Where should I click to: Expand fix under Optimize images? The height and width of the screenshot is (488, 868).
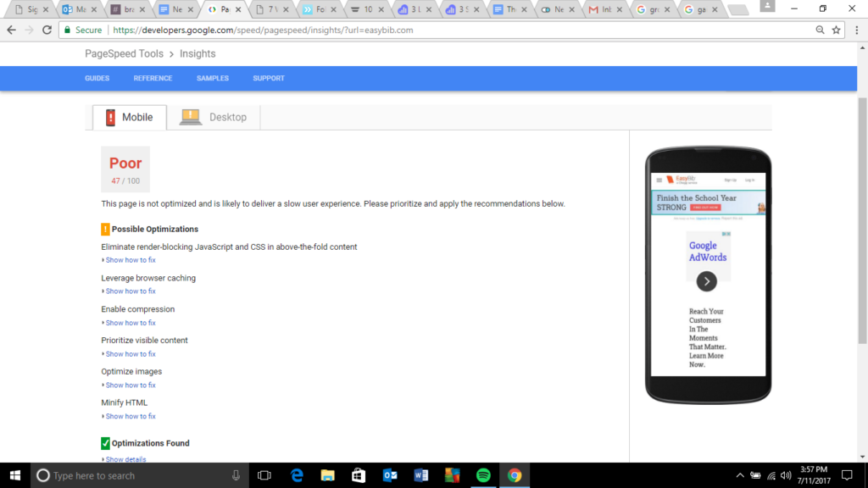pyautogui.click(x=130, y=385)
